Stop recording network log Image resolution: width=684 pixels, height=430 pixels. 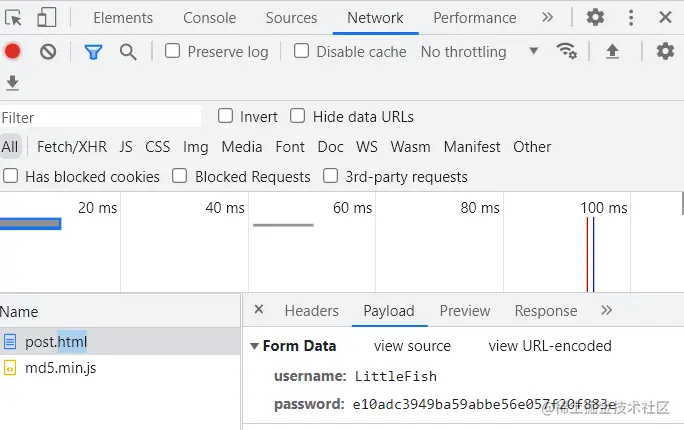[13, 52]
